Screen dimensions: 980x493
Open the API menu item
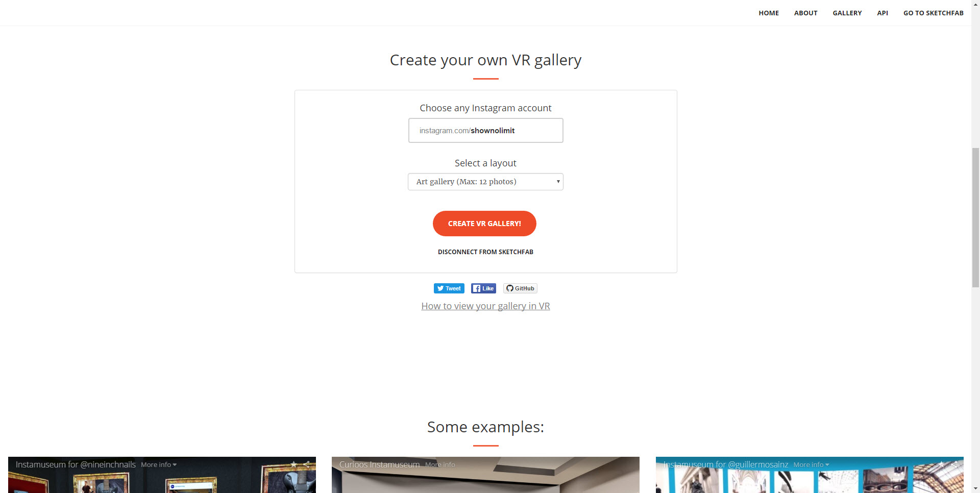883,13
